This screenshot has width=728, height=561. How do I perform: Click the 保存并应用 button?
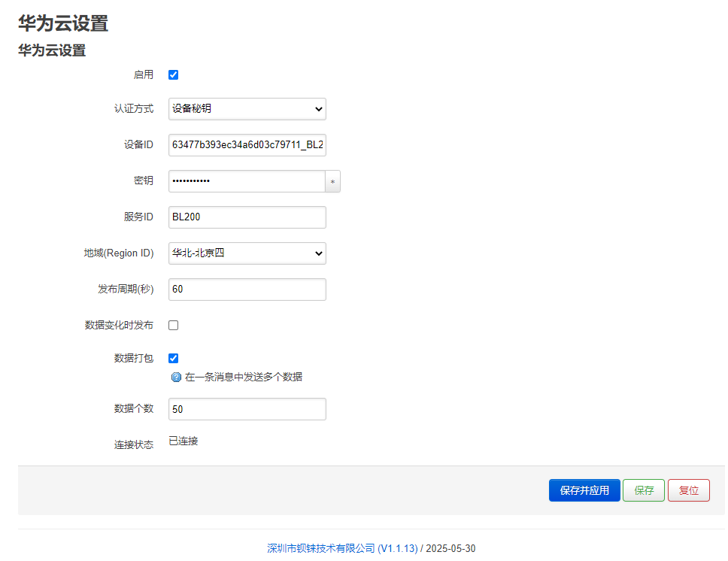(584, 490)
